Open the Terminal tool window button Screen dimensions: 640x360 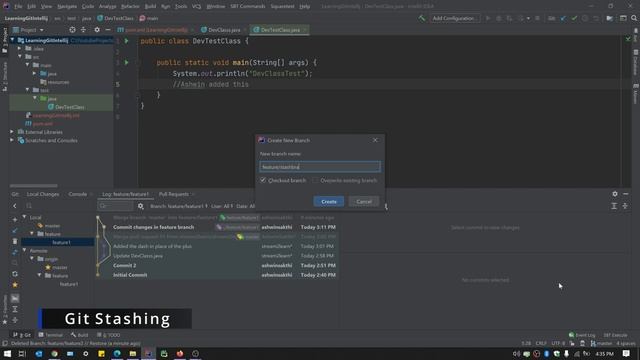pos(51,335)
